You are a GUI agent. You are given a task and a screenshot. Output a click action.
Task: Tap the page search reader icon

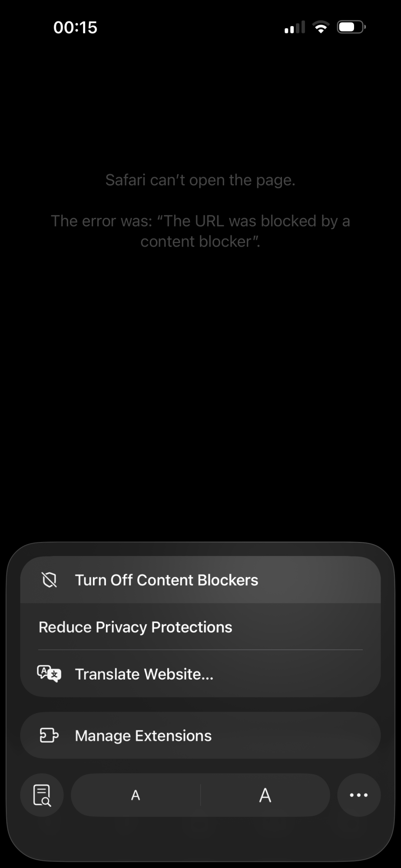coord(42,795)
